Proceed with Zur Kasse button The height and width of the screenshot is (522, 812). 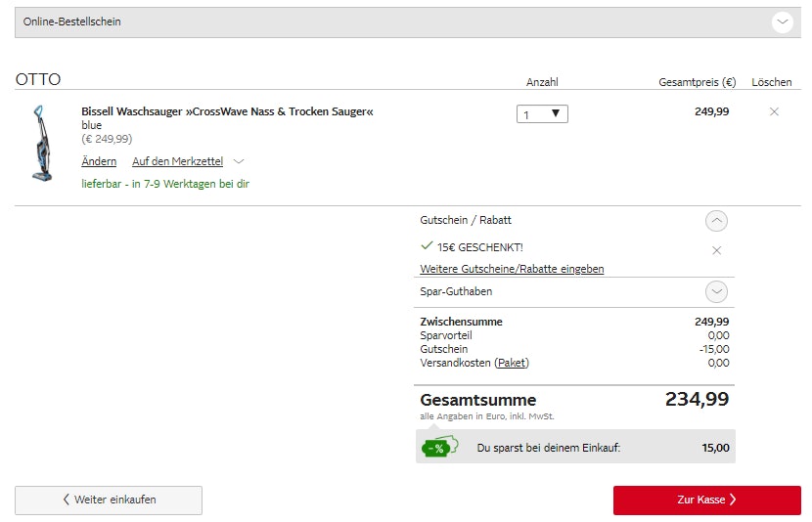tap(707, 500)
